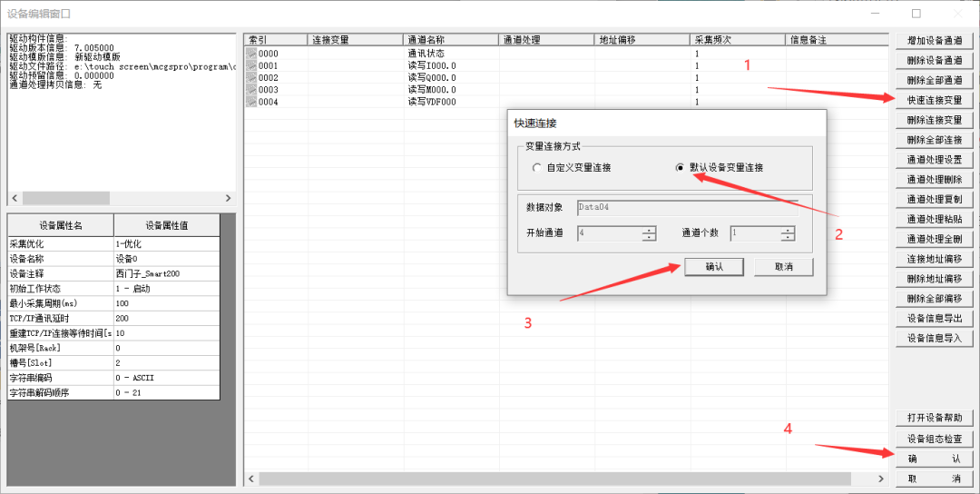Image resolution: width=980 pixels, height=494 pixels.
Task: Select 自定义变量连接 radio option
Action: [537, 168]
